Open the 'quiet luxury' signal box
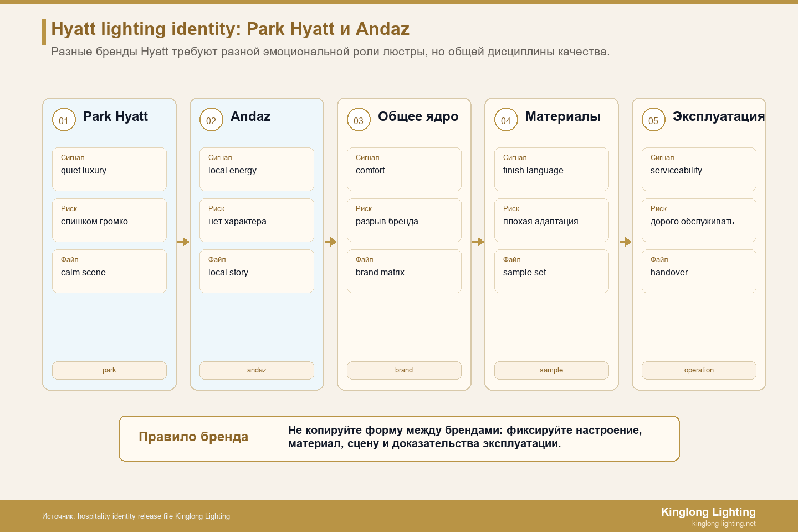This screenshot has height=532, width=798. 109,169
